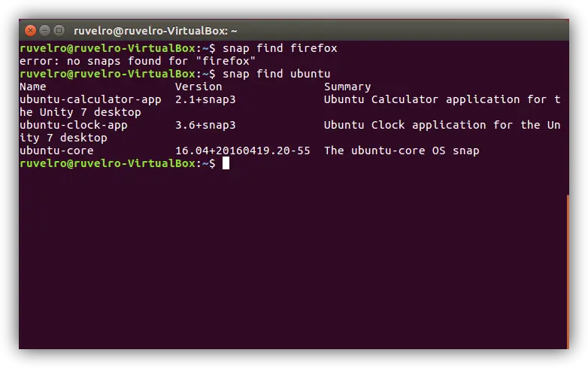Click the terminal's orange scrollbar

coord(568,272)
